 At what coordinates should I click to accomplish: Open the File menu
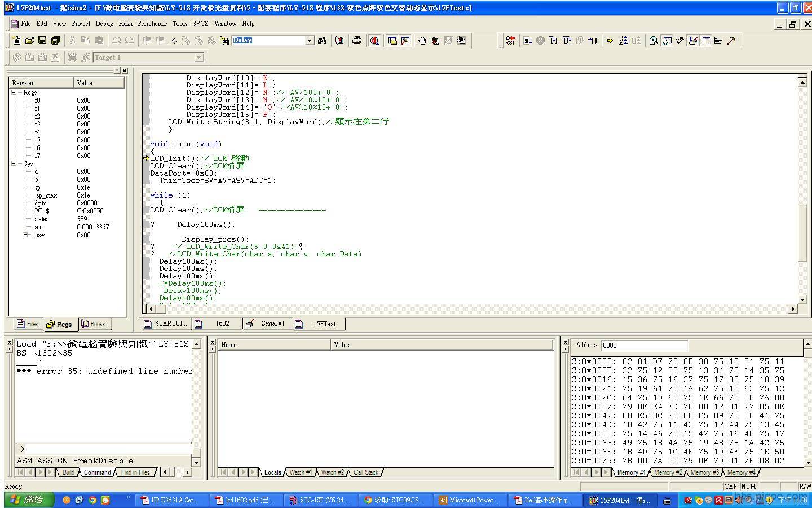26,24
